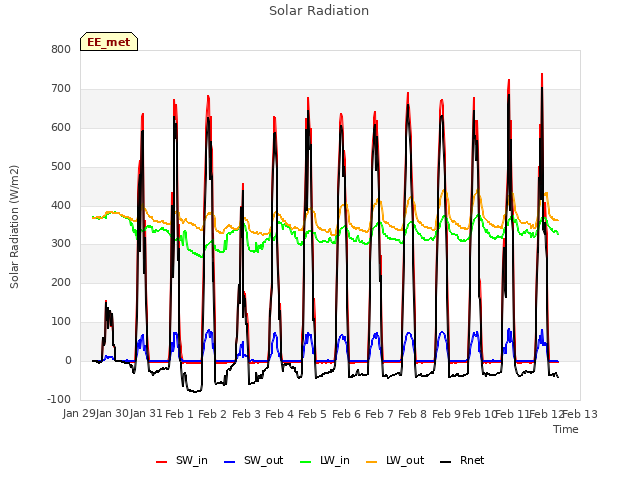Image resolution: width=640 pixels, height=480 pixels.
Task: Click the Feb 3 date tick label
Action: click(246, 414)
